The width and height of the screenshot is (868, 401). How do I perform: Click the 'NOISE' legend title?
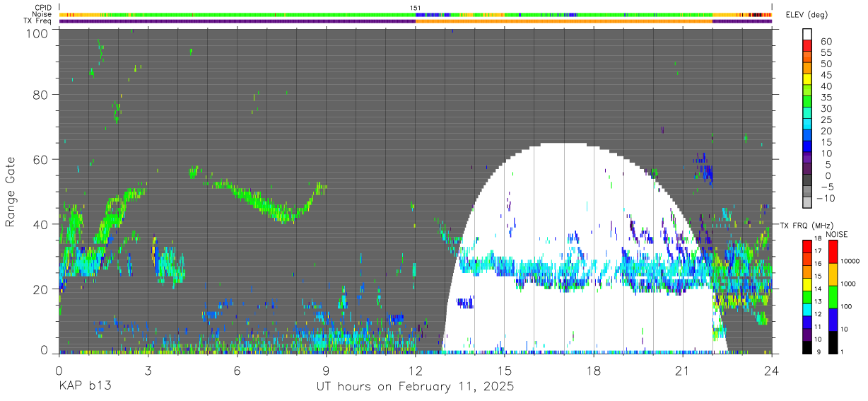(837, 234)
